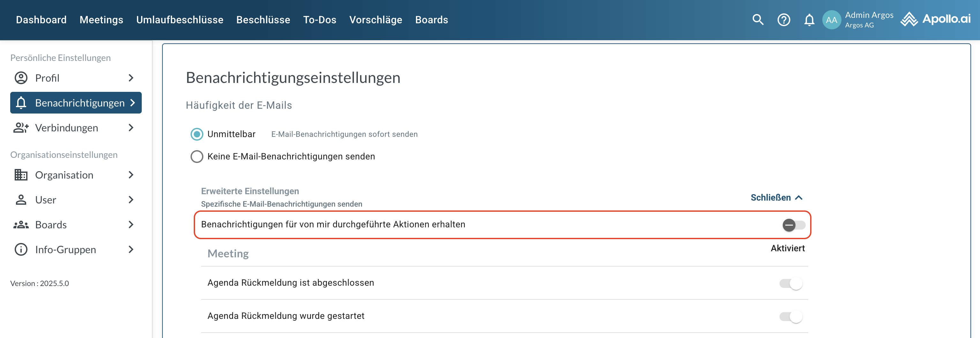Click the Info-Gruppen info icon
Image resolution: width=980 pixels, height=338 pixels.
(x=21, y=249)
